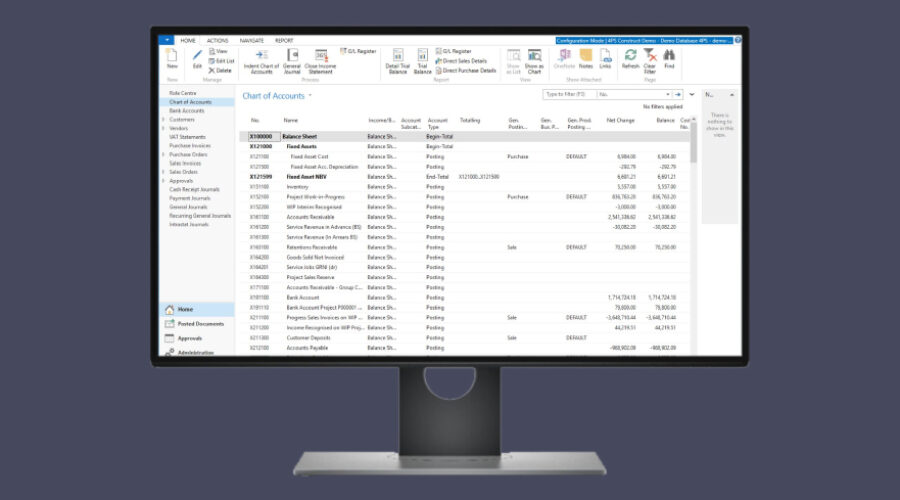Expand the filter pane chevron
This screenshot has height=500, width=900.
click(692, 94)
